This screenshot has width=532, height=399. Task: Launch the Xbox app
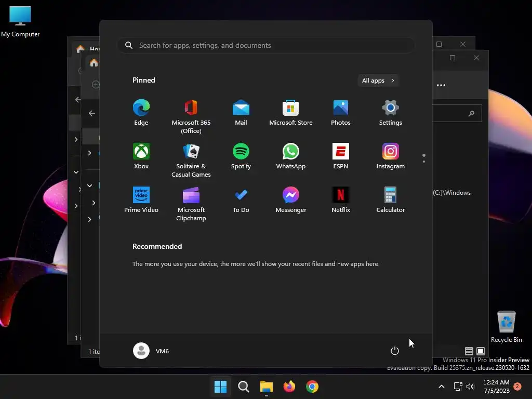coord(141,156)
